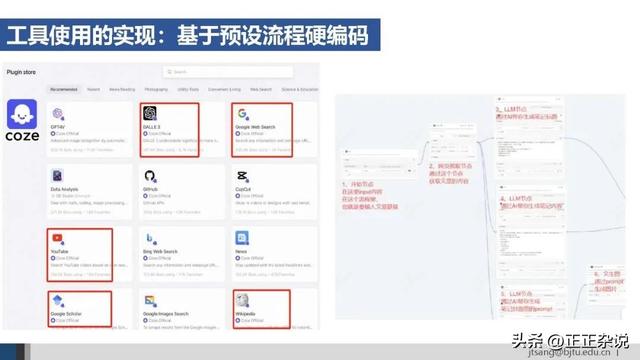Open the 'YouTube' plugin title

[x=60, y=251]
